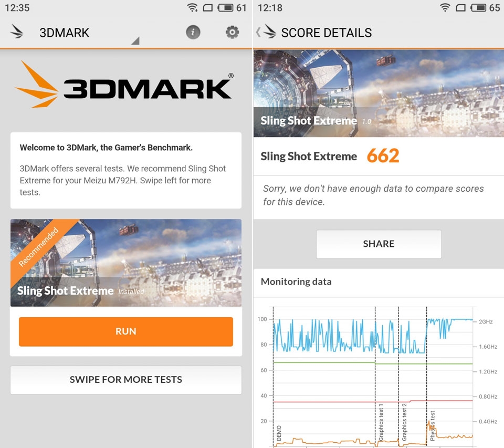The width and height of the screenshot is (504, 448).
Task: Select the Graphics test 2 chart marker
Action: (x=404, y=422)
